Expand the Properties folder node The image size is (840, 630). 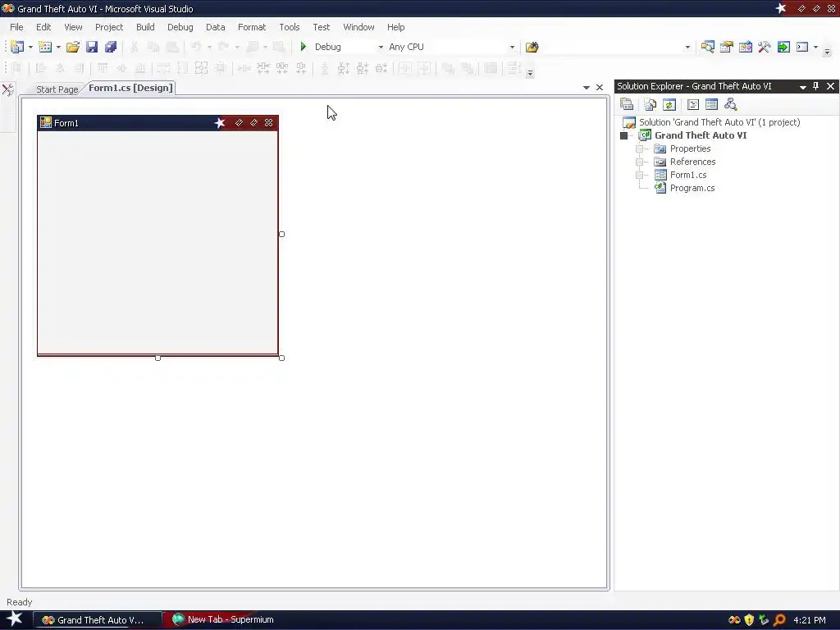[639, 149]
